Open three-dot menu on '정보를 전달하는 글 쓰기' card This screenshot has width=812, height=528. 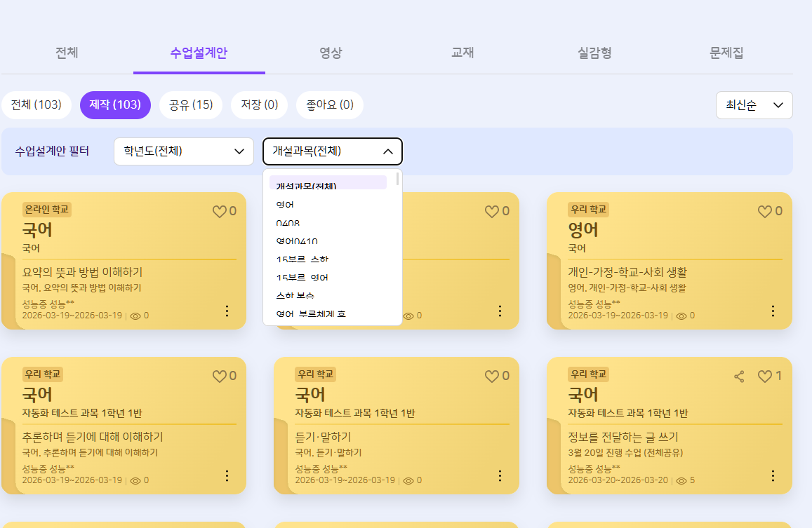pos(773,475)
